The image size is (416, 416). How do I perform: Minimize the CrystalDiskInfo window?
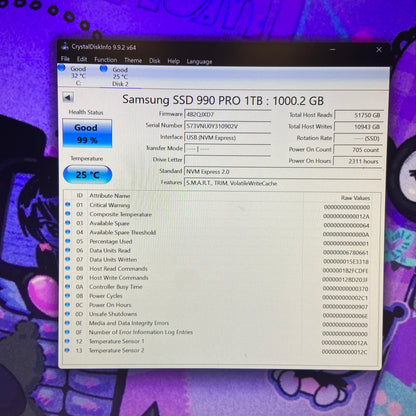pyautogui.click(x=333, y=50)
